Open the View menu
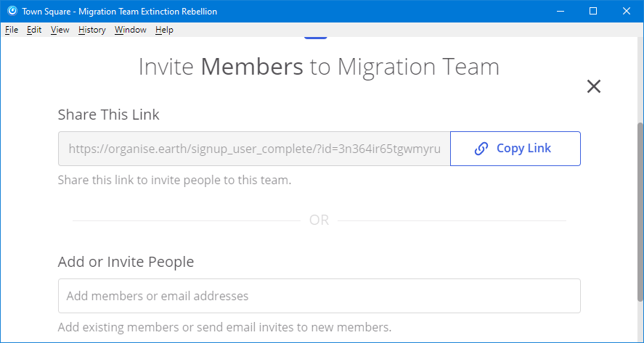 tap(60, 30)
